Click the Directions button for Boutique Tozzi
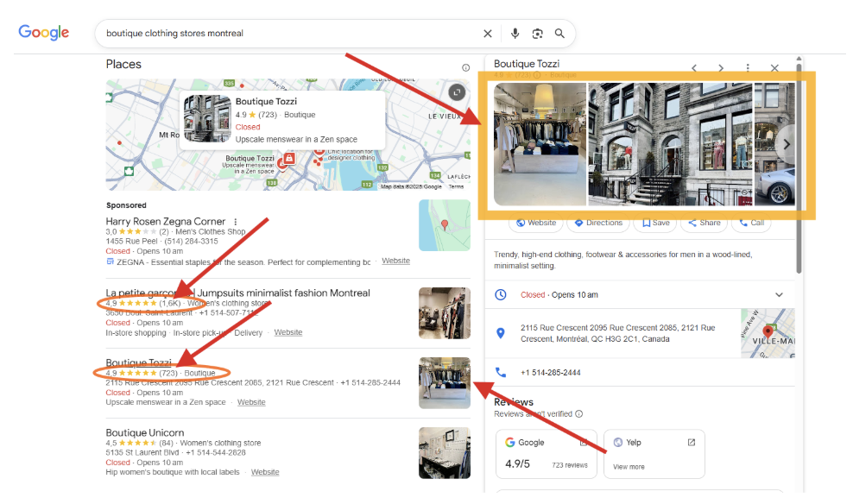853x504 pixels. [597, 223]
